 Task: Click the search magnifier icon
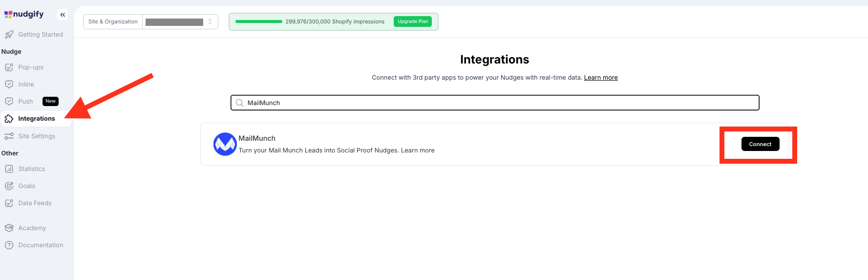point(239,103)
